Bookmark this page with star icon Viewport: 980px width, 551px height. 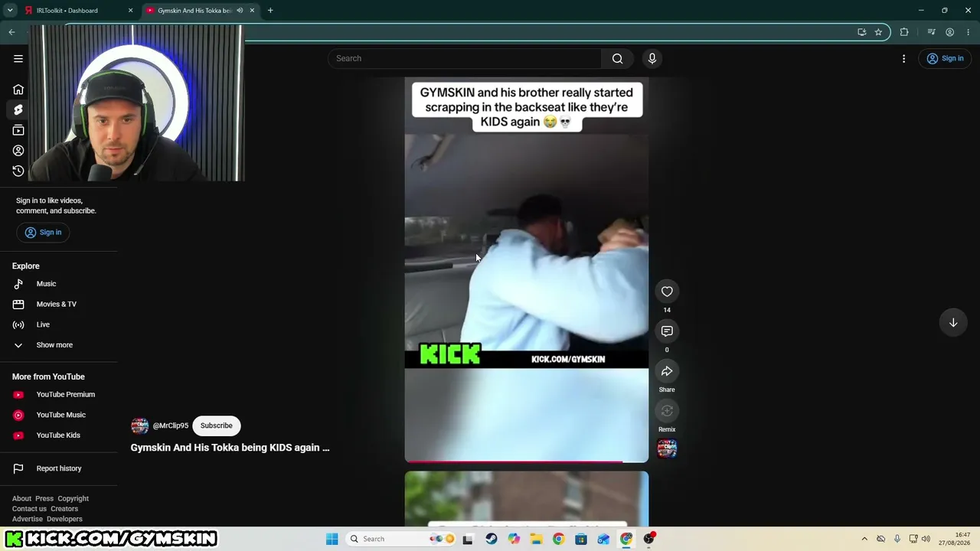878,32
